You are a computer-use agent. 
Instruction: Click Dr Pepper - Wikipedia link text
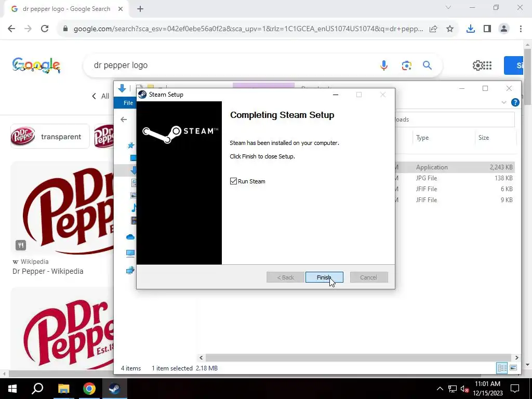[x=48, y=271]
